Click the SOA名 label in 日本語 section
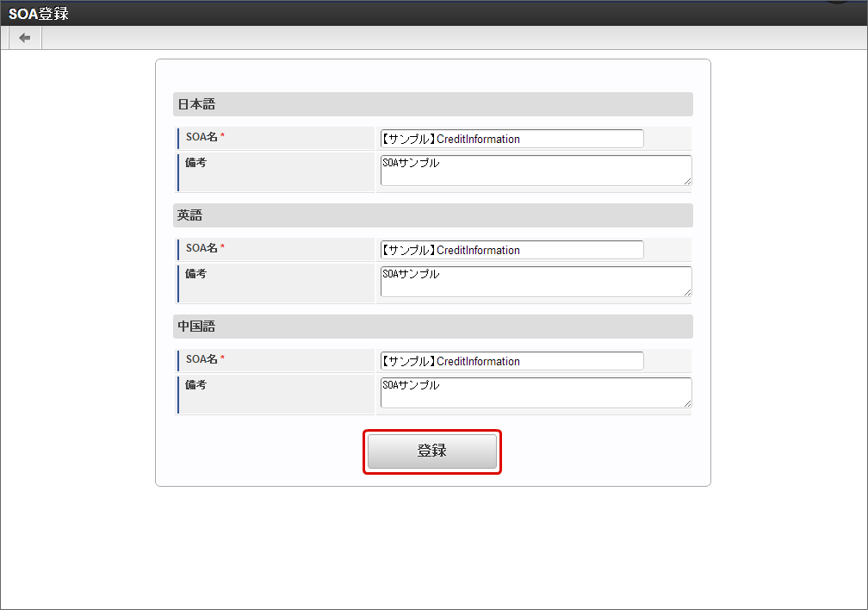 pos(201,137)
